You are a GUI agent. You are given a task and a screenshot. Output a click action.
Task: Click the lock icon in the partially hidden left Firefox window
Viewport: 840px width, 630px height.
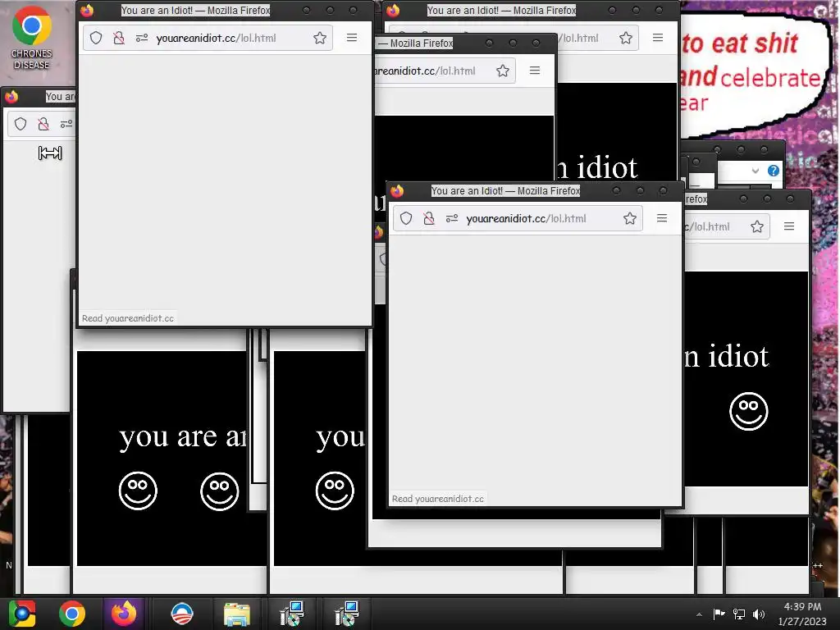[43, 125]
